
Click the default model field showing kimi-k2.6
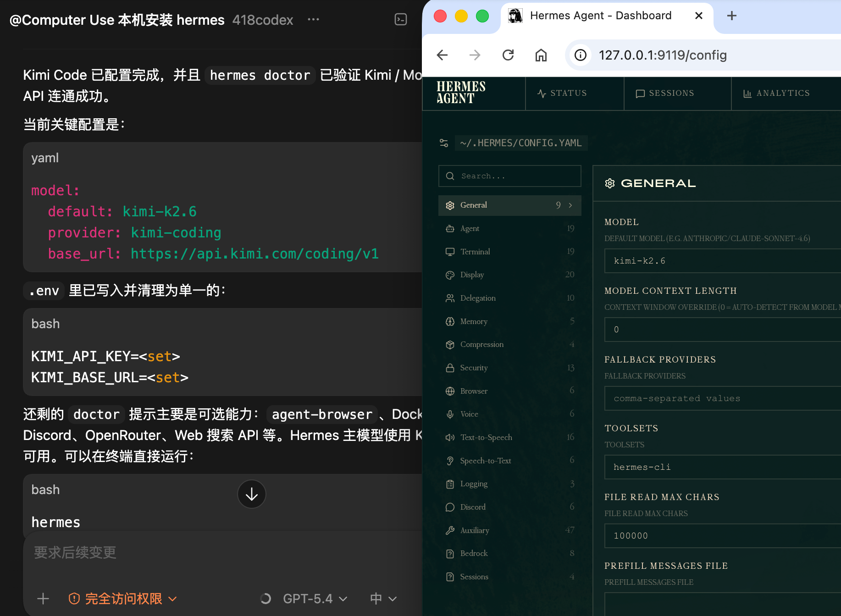[x=723, y=261]
